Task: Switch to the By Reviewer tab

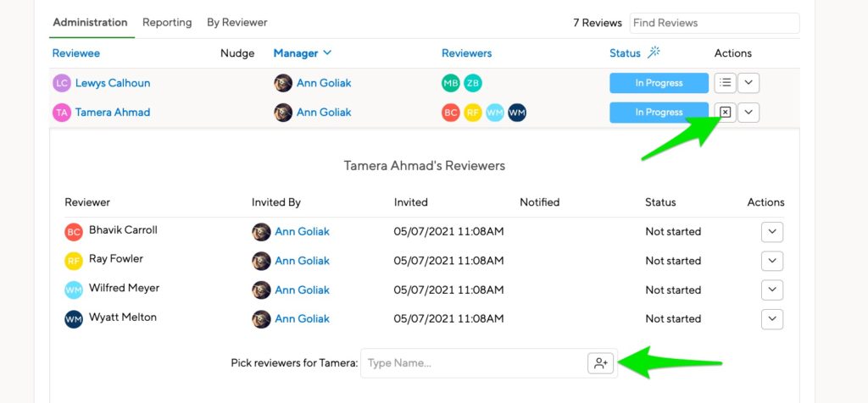Action: point(237,23)
